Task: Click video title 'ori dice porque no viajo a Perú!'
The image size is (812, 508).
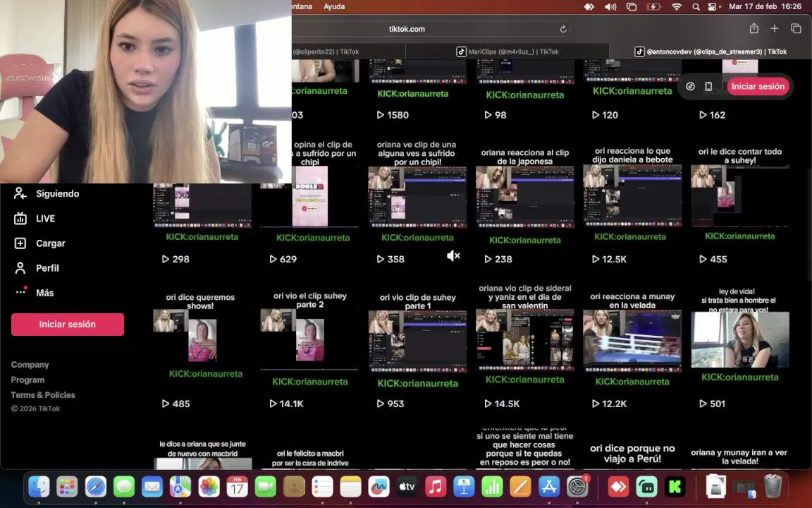Action: click(632, 454)
